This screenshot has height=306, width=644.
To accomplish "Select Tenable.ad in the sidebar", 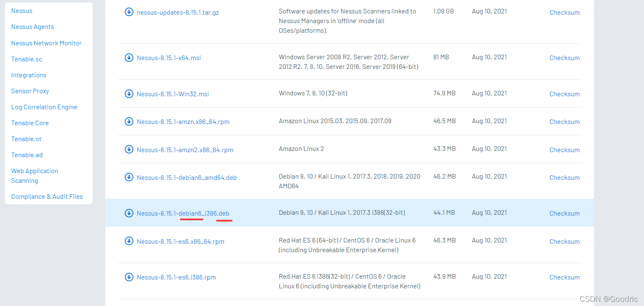I will 27,155.
